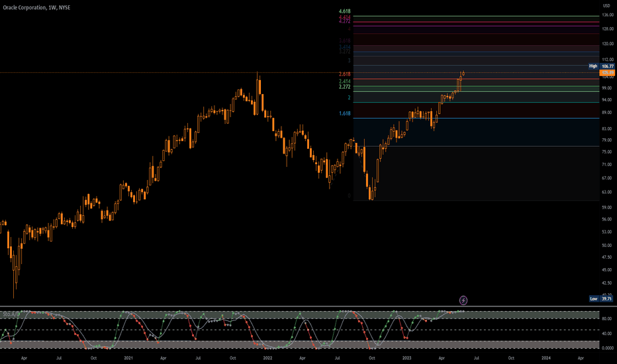Select the Low 39.71 price label
617x364 pixels.
pos(601,298)
